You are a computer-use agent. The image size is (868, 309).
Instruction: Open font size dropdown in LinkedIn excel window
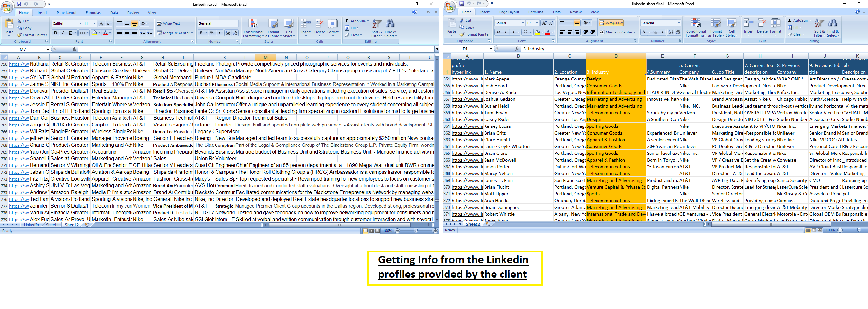pos(94,23)
